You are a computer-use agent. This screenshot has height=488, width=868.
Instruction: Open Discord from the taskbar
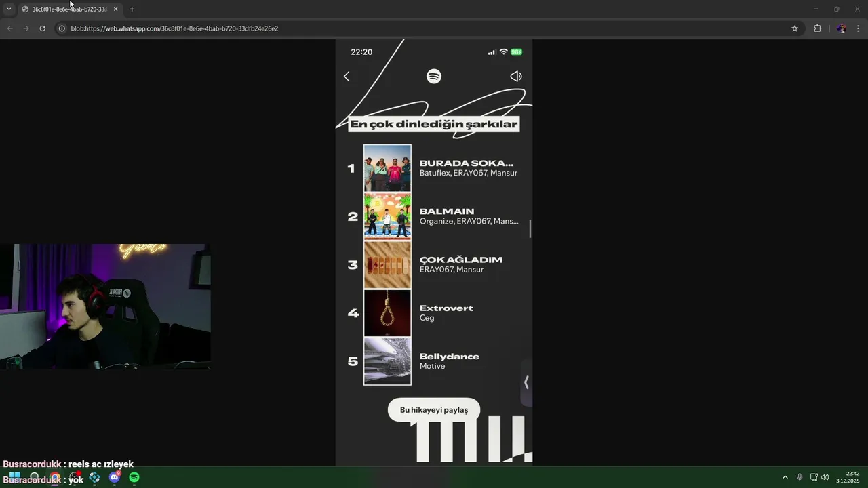(x=115, y=477)
